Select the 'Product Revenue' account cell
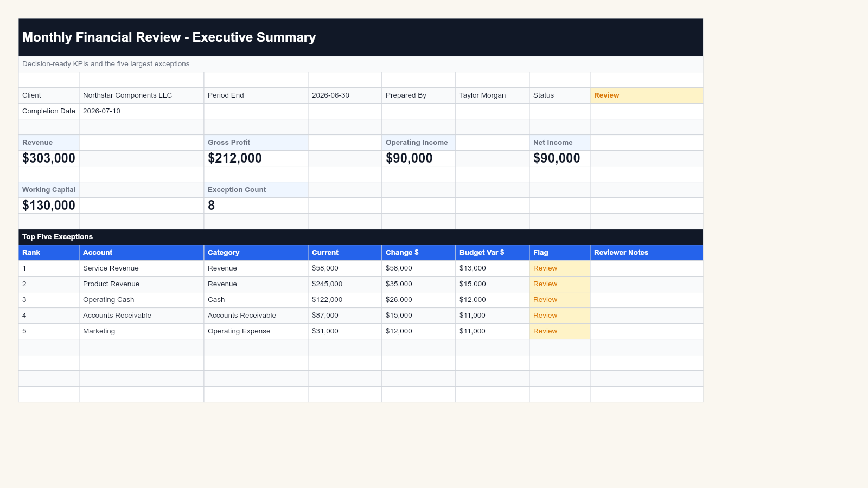Viewport: 868px width, 488px height. click(x=142, y=284)
